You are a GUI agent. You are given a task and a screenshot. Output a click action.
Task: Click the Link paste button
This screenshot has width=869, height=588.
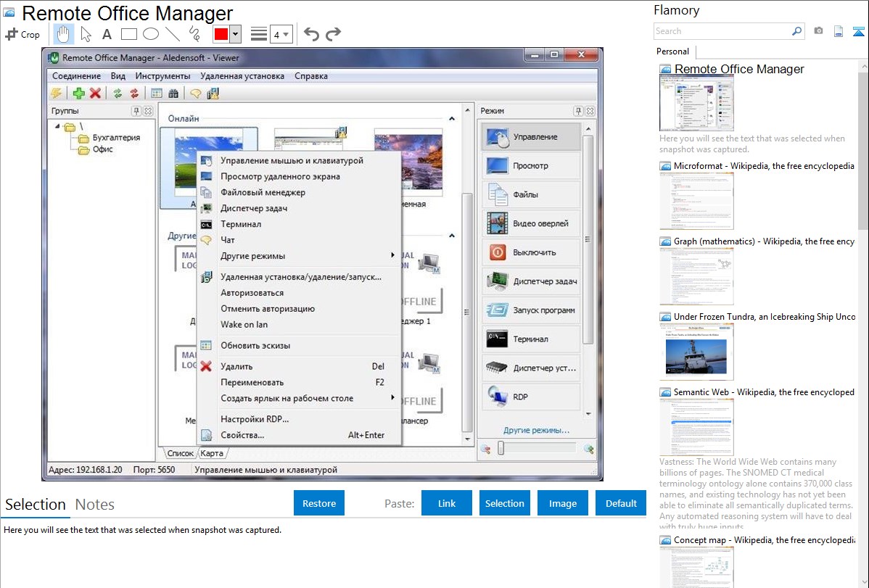447,503
